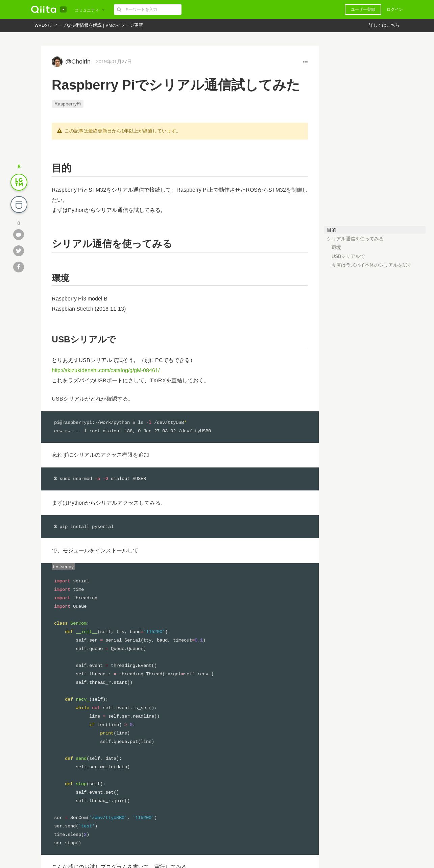Click the LGTM count 8
Viewport: 434px width, 868px height.
tap(19, 167)
